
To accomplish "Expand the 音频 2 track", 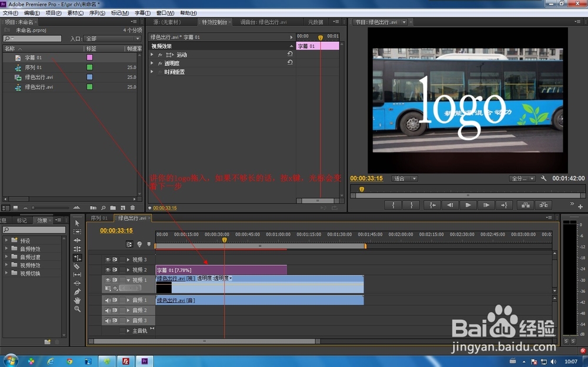I will tap(128, 311).
